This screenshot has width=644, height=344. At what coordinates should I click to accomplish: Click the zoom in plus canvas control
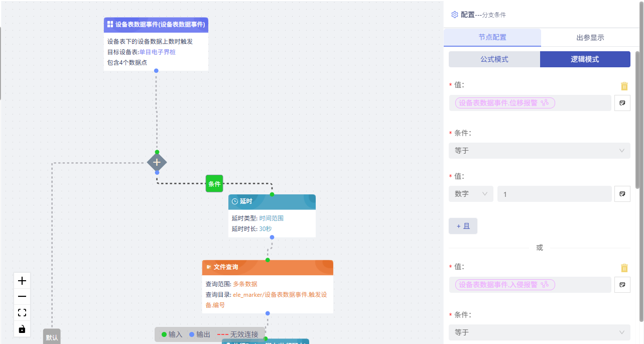tap(22, 281)
